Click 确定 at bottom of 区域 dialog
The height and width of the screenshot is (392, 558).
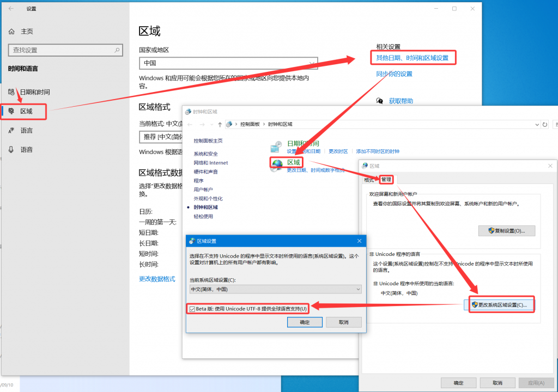[x=458, y=383]
